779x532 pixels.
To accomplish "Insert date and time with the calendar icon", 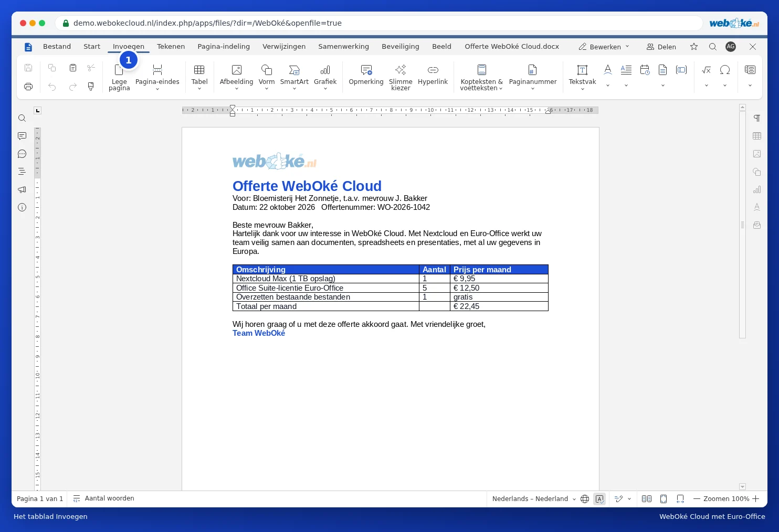I will (x=645, y=70).
